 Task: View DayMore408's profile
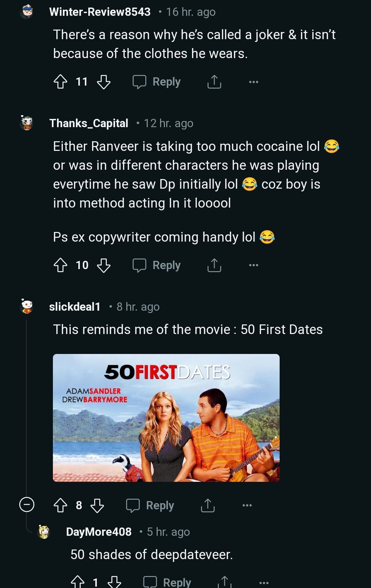(99, 532)
